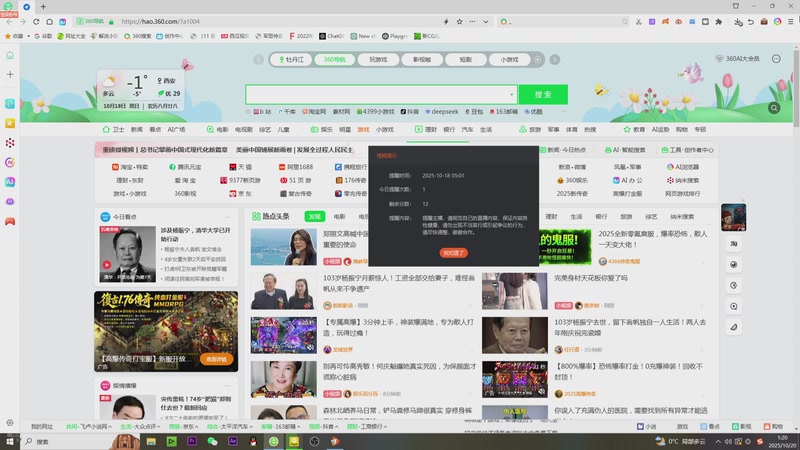Add a channel with the plus next to 小游戏
Viewport: 800px width, 450px height.
538,60
